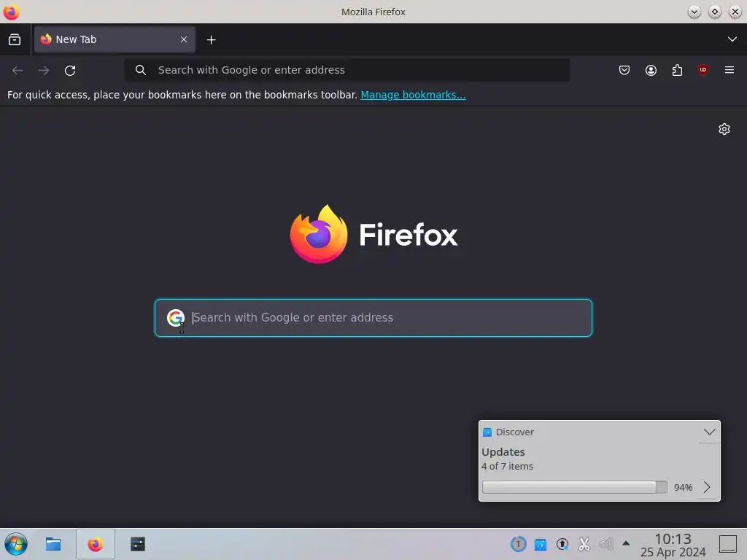Click the magnifier icon in address bar
The height and width of the screenshot is (560, 747).
pos(141,70)
